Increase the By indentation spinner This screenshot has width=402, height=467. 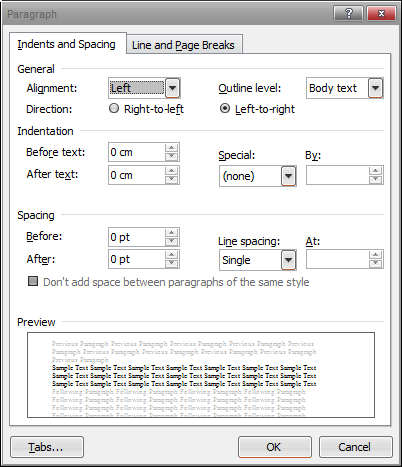376,171
